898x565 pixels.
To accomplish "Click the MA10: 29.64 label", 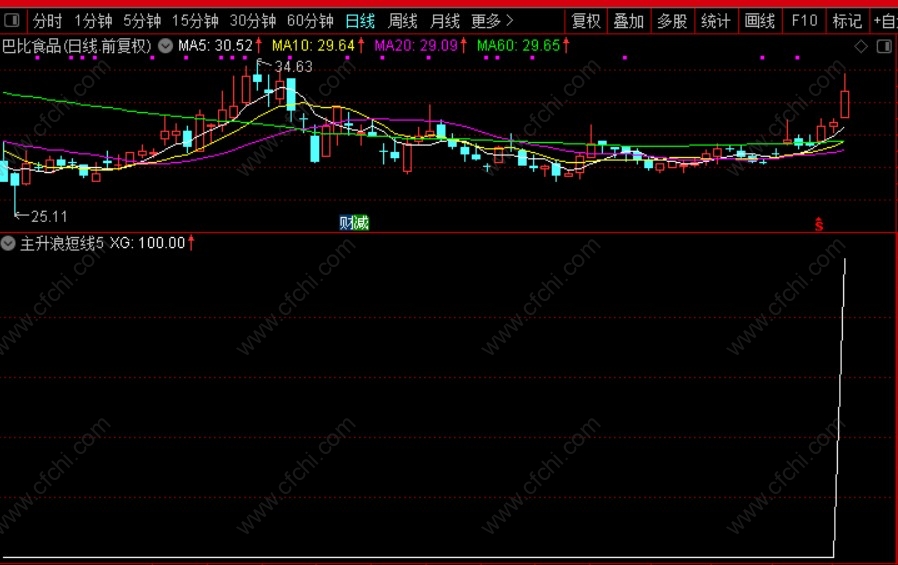I will [x=313, y=46].
